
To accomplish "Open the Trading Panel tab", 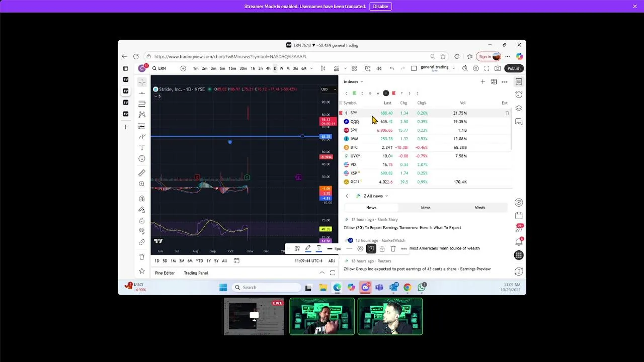I will 196,273.
